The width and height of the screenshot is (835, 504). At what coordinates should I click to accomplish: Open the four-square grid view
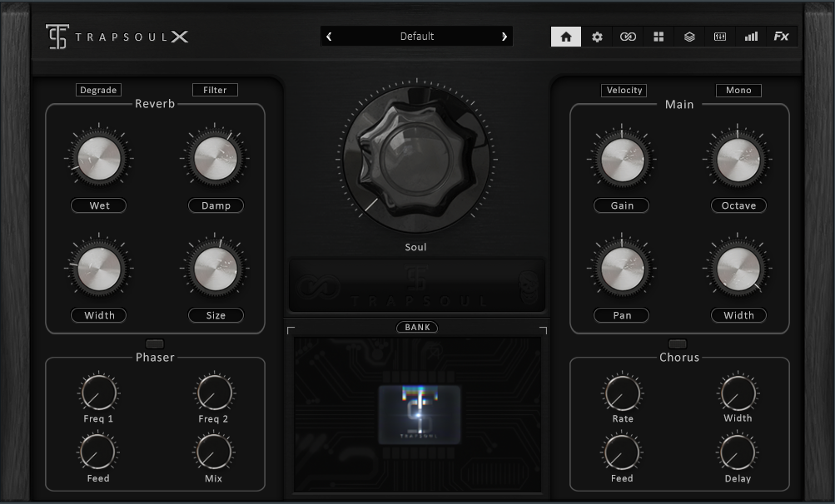659,37
